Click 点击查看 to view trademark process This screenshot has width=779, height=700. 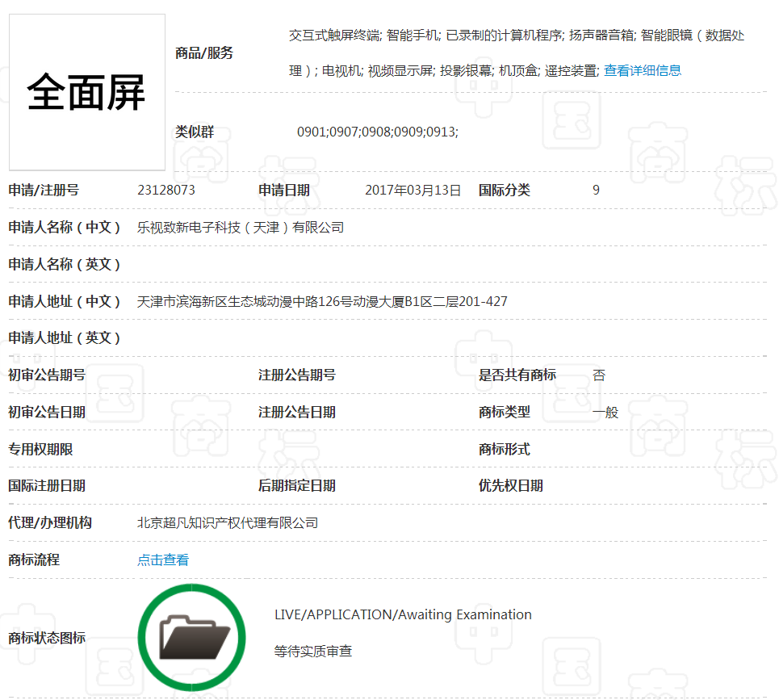click(x=164, y=559)
